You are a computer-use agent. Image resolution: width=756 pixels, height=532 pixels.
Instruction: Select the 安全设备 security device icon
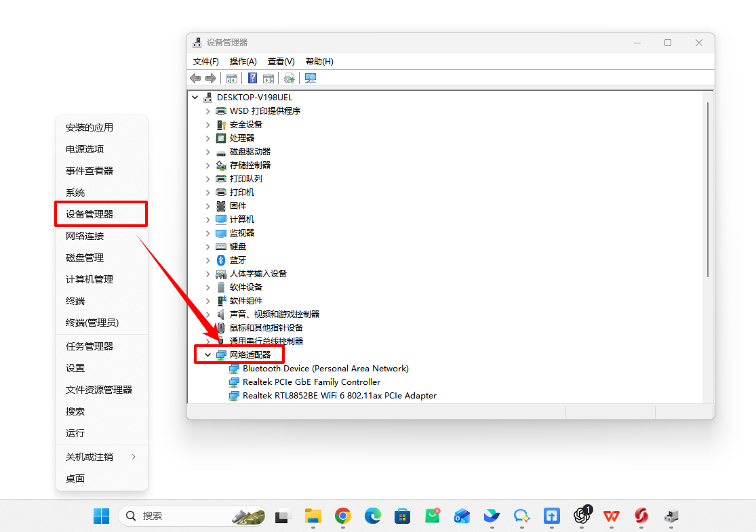coord(221,125)
